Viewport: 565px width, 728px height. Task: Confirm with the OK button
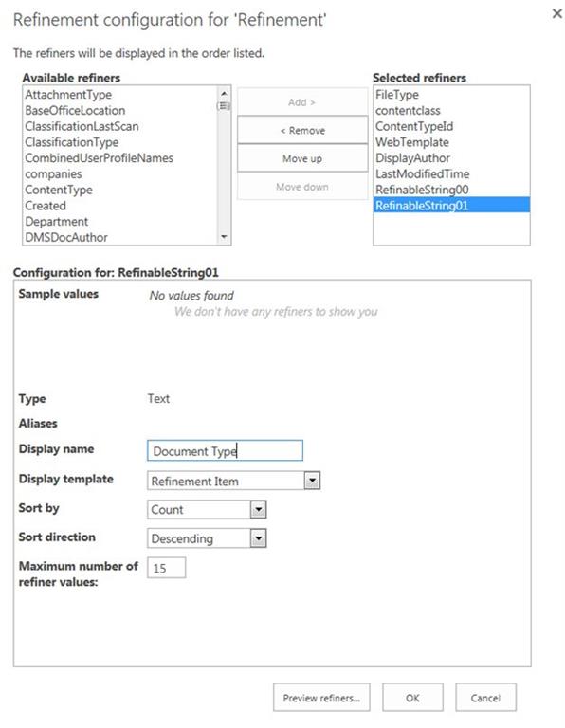[x=412, y=698]
